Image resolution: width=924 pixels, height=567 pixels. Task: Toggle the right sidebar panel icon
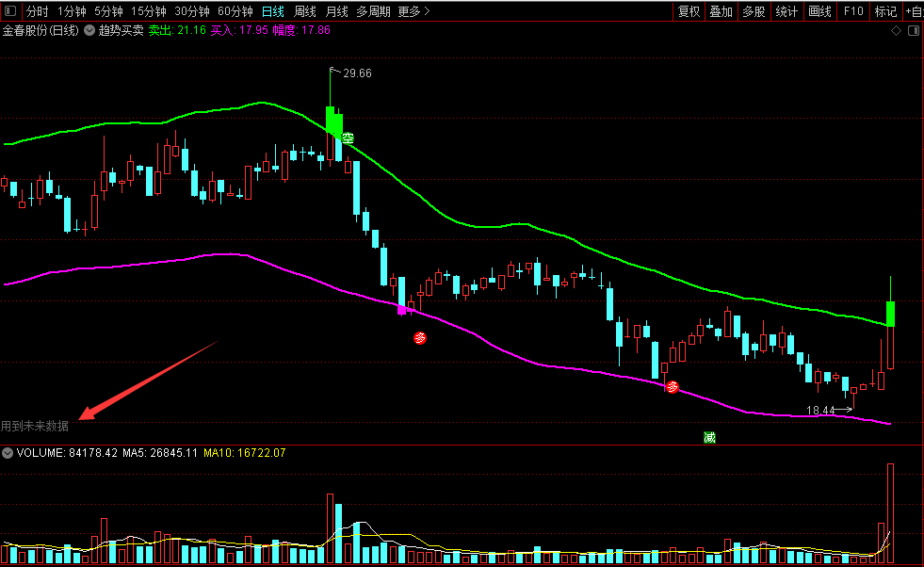click(x=914, y=31)
